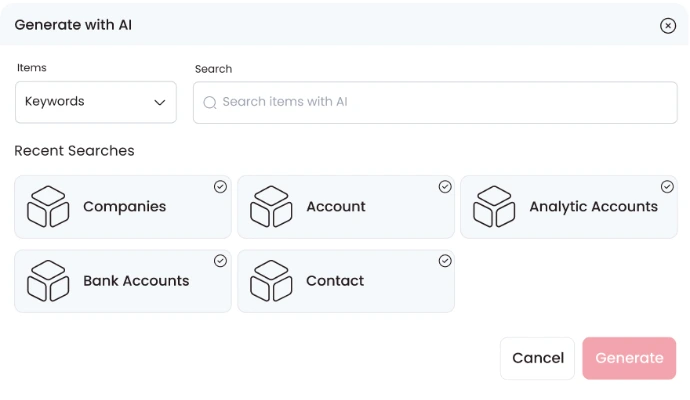
Task: Close the Generate with AI dialog
Action: [668, 26]
